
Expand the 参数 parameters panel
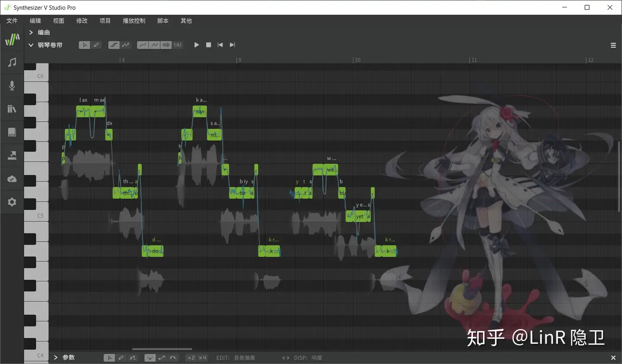56,358
